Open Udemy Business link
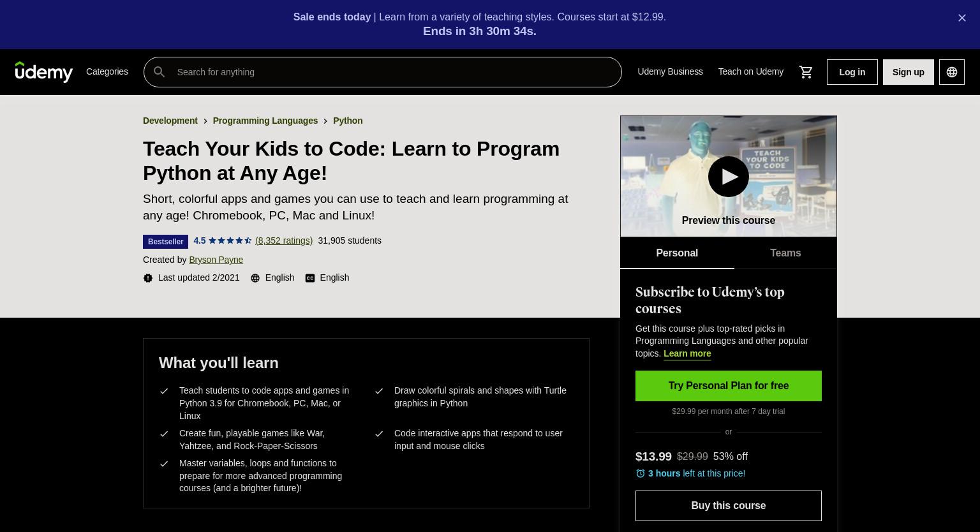 point(670,71)
